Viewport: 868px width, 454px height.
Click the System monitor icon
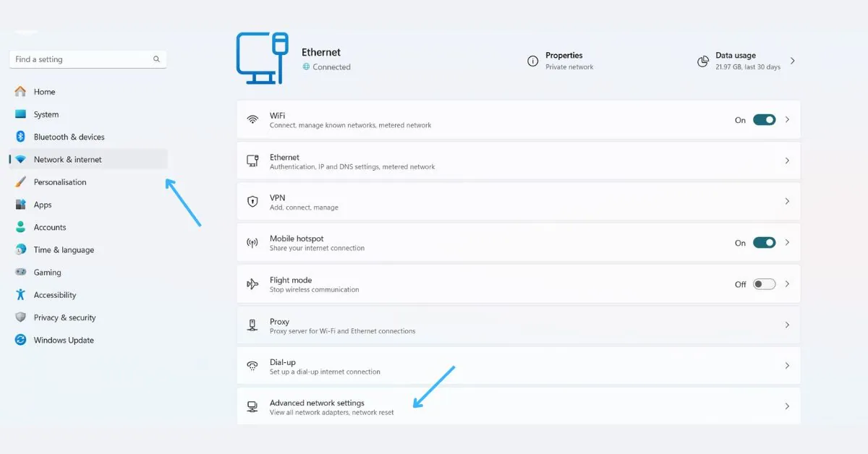(x=20, y=114)
